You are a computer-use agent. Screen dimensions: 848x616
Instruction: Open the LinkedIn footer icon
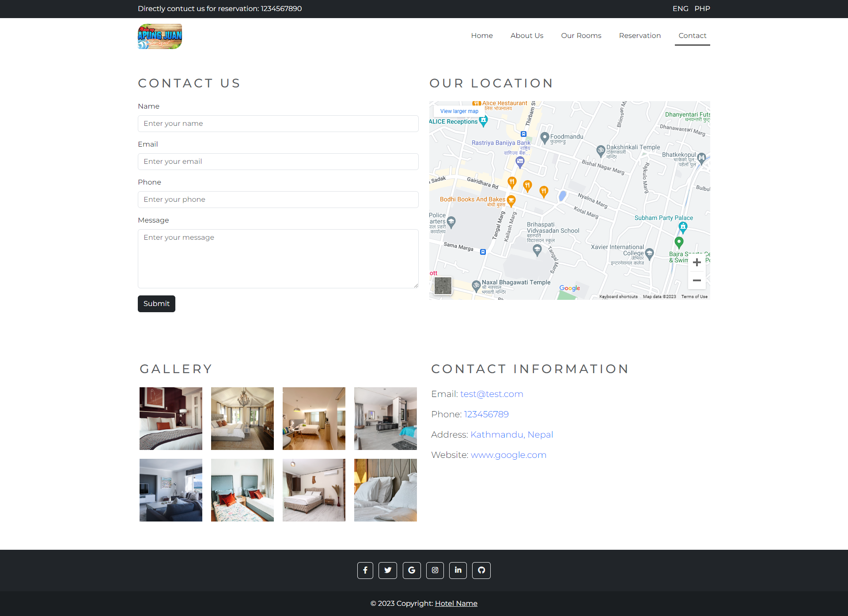coord(458,570)
